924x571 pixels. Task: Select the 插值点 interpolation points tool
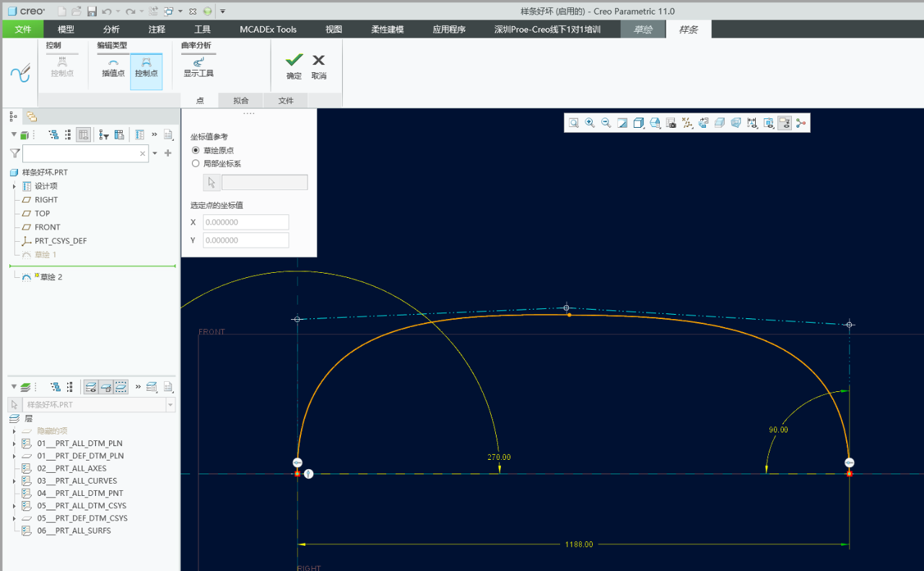[x=113, y=66]
